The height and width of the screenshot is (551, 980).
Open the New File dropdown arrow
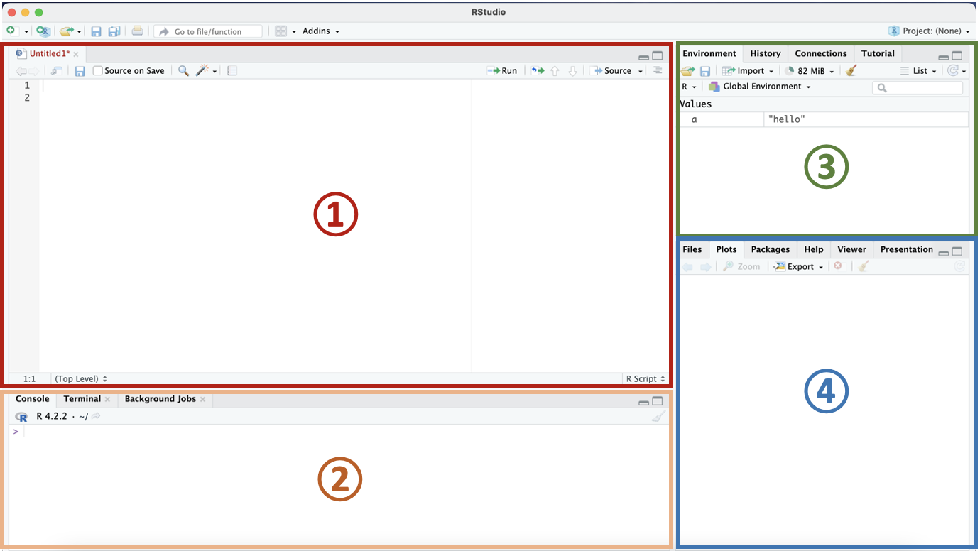click(x=26, y=32)
